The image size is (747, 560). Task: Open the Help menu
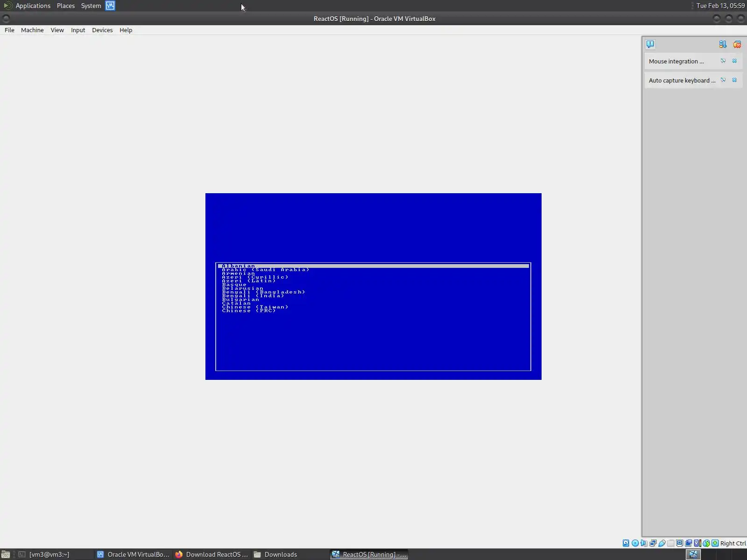(126, 30)
